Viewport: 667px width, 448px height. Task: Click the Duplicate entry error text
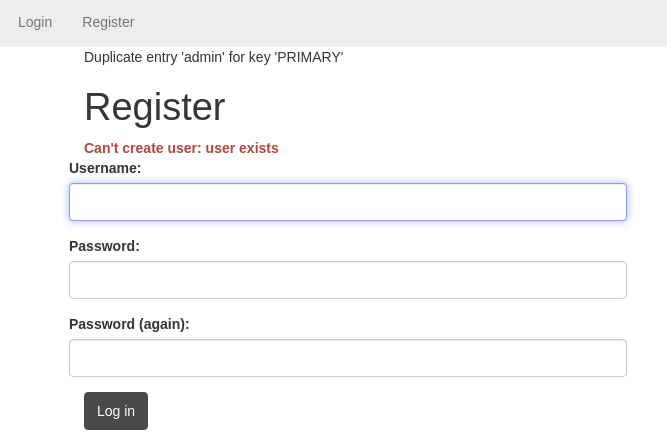pyautogui.click(x=213, y=57)
